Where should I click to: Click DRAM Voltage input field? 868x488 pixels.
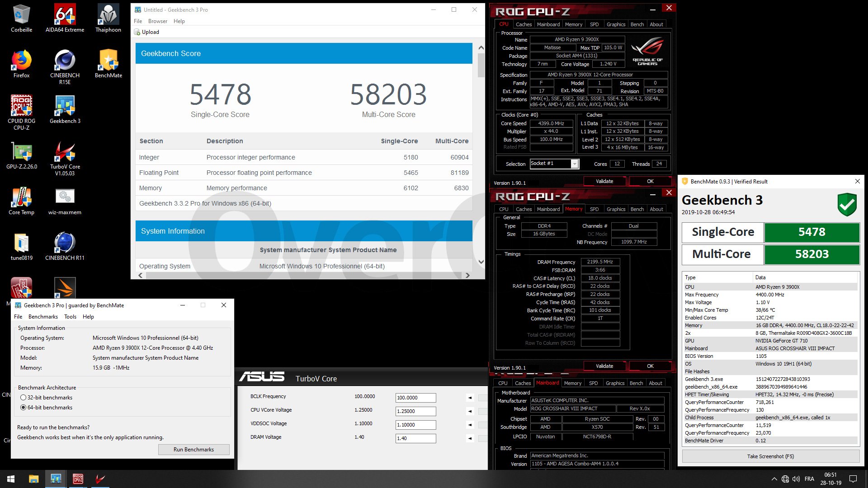[415, 438]
